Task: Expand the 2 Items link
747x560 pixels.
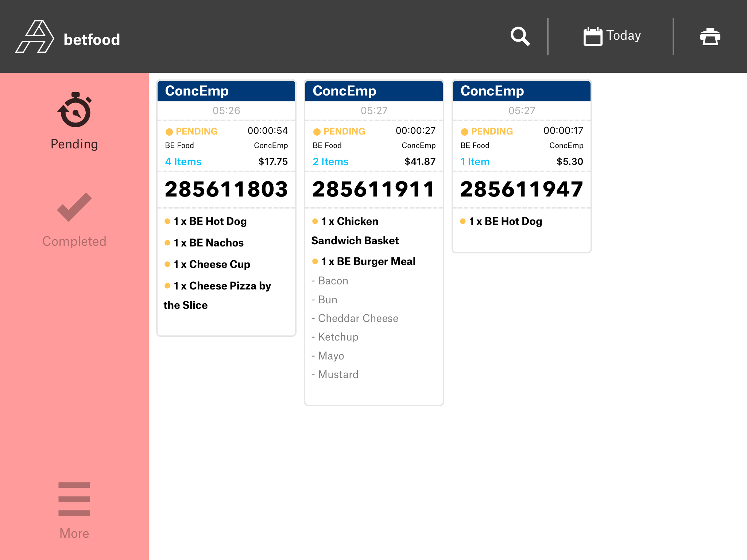Action: (330, 162)
